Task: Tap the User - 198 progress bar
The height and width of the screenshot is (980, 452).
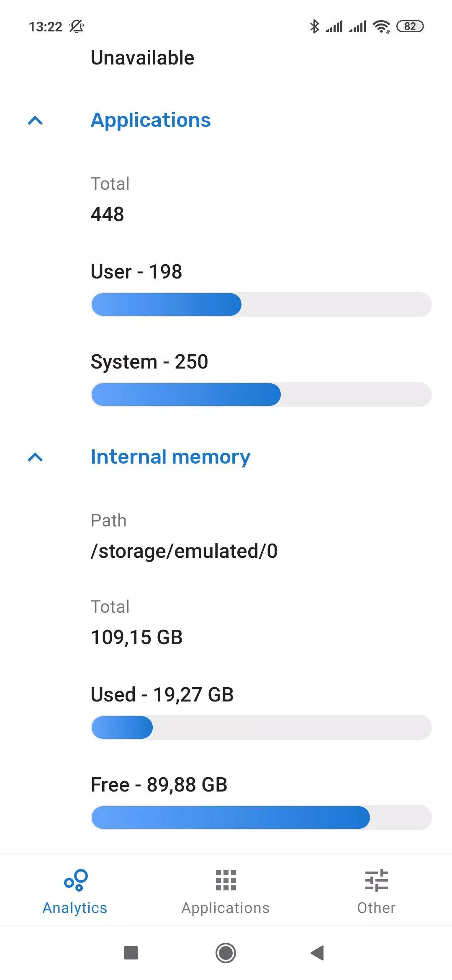Action: click(x=261, y=304)
